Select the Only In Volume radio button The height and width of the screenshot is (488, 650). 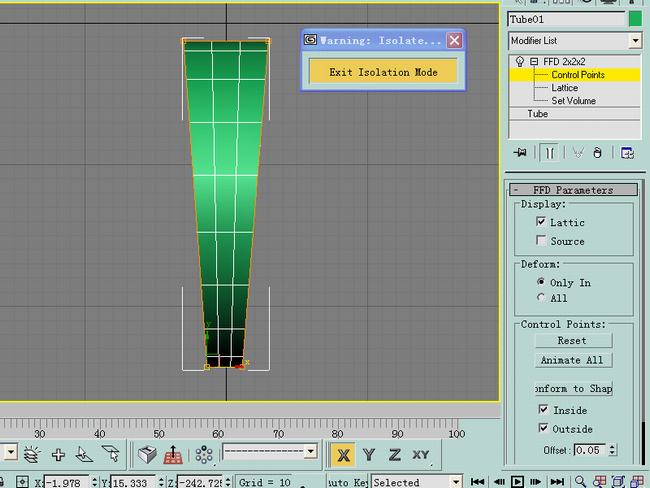pos(541,282)
